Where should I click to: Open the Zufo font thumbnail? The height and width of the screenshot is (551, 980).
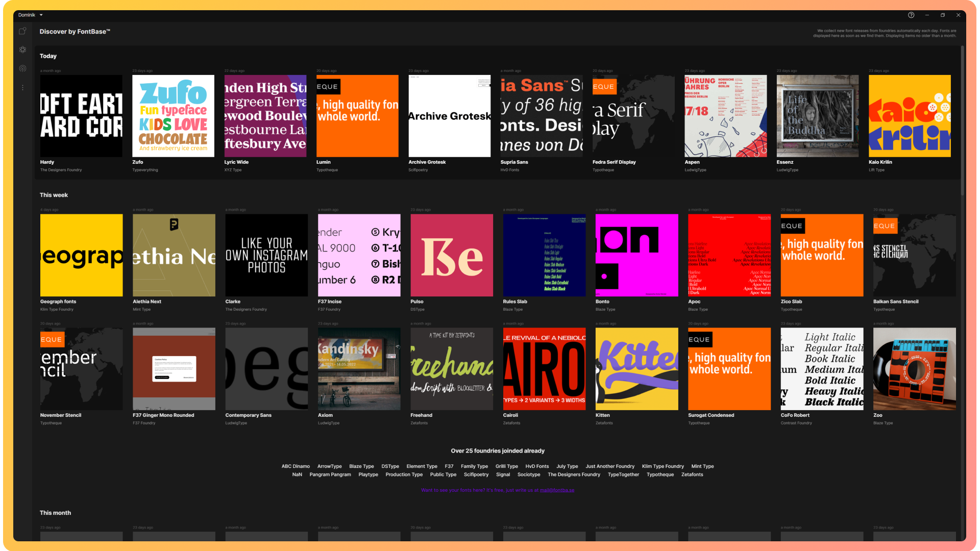point(173,116)
